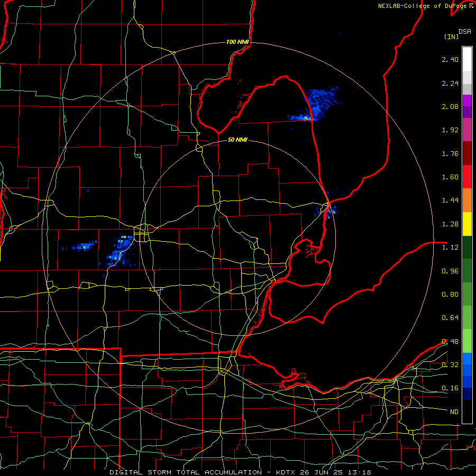Pick the yellow legend swatch
Screen dimensions: 476x476
467,224
